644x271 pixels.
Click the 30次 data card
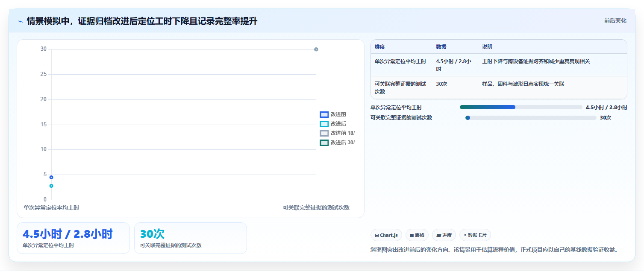click(x=191, y=238)
